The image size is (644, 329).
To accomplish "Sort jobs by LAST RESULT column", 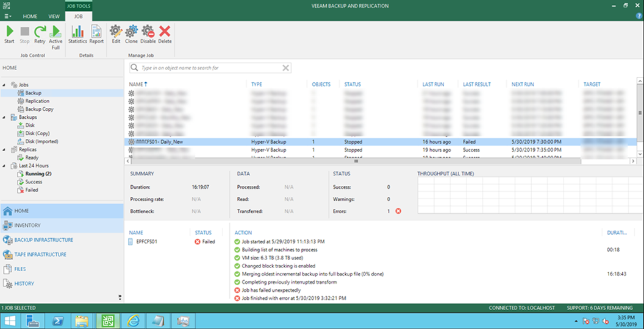I will (476, 84).
